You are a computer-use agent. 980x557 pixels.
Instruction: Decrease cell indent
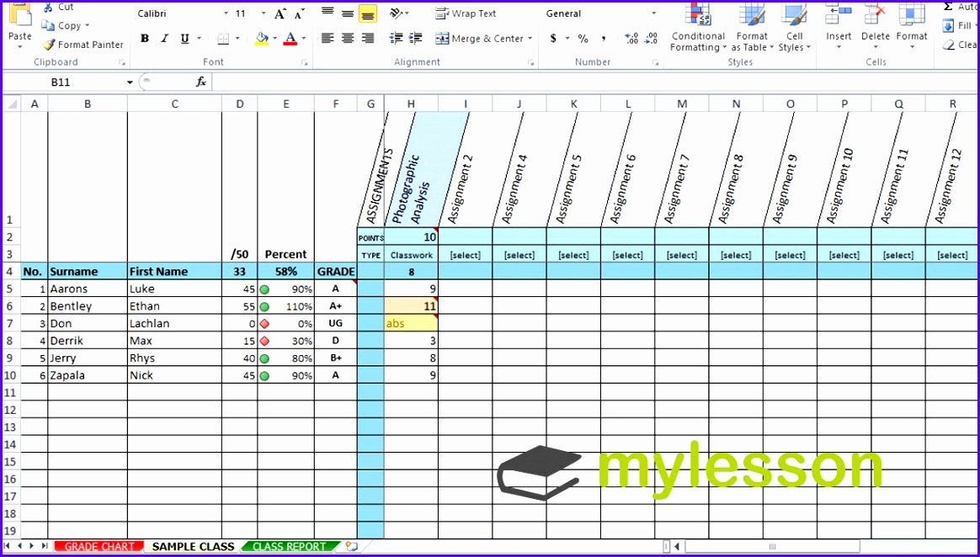pyautogui.click(x=396, y=39)
